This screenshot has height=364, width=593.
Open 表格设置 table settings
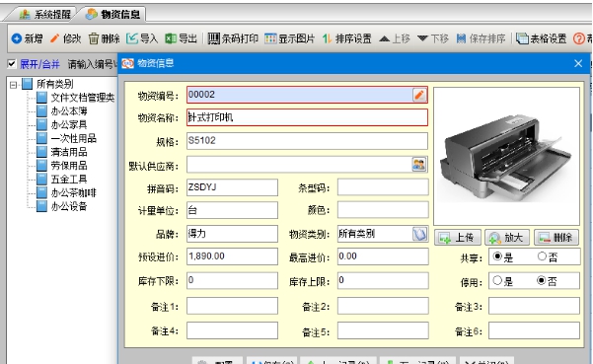(542, 38)
